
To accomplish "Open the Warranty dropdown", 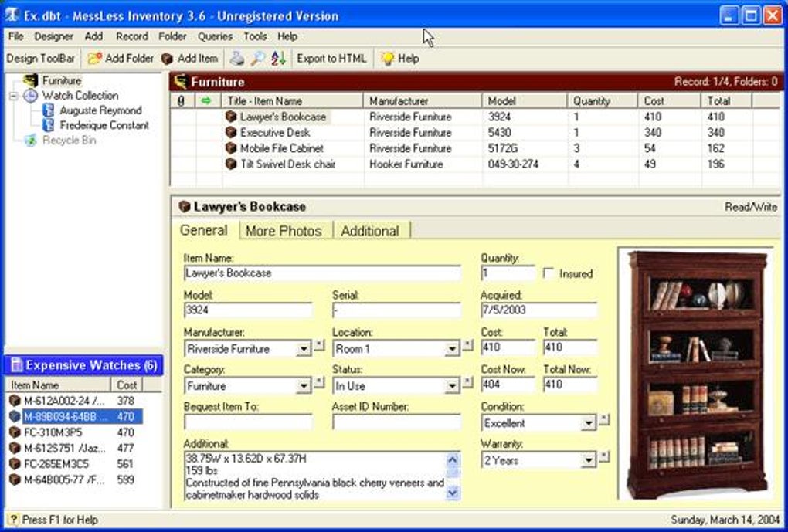I will coord(589,460).
